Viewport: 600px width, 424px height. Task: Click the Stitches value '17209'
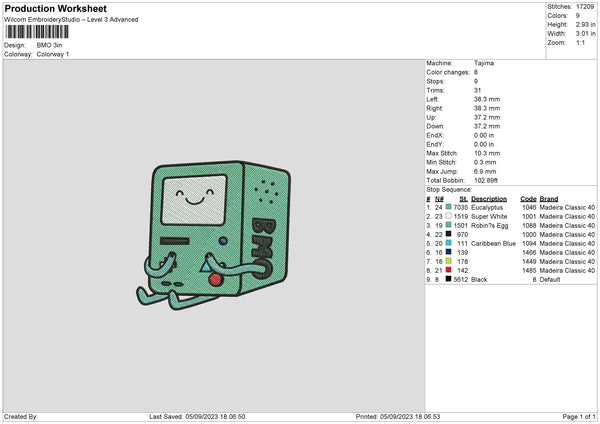pos(585,7)
